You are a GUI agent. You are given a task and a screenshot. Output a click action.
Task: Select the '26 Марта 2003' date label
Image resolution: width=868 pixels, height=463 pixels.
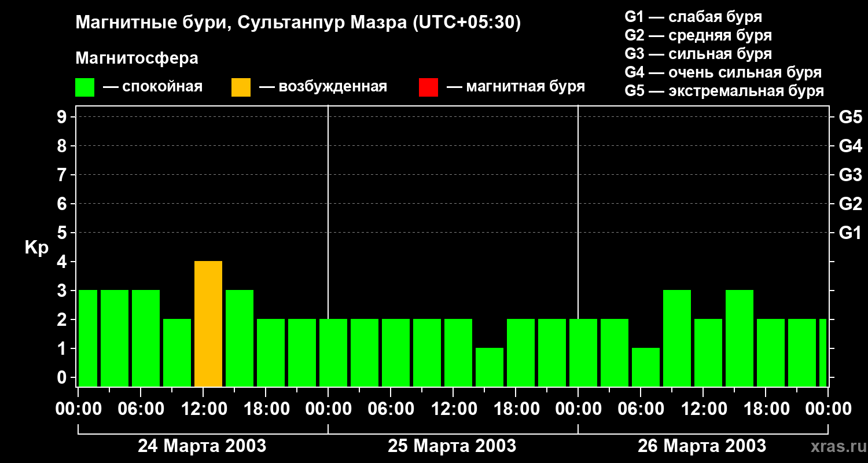pos(702,446)
